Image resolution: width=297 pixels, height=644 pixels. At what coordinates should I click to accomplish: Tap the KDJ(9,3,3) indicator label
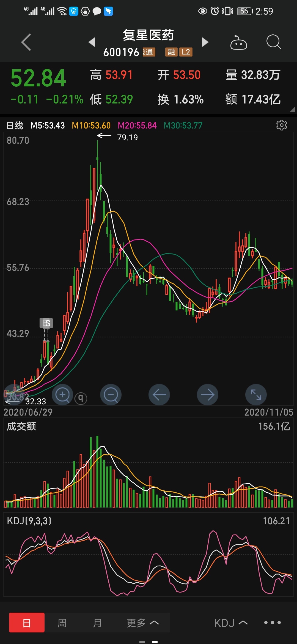[29, 521]
